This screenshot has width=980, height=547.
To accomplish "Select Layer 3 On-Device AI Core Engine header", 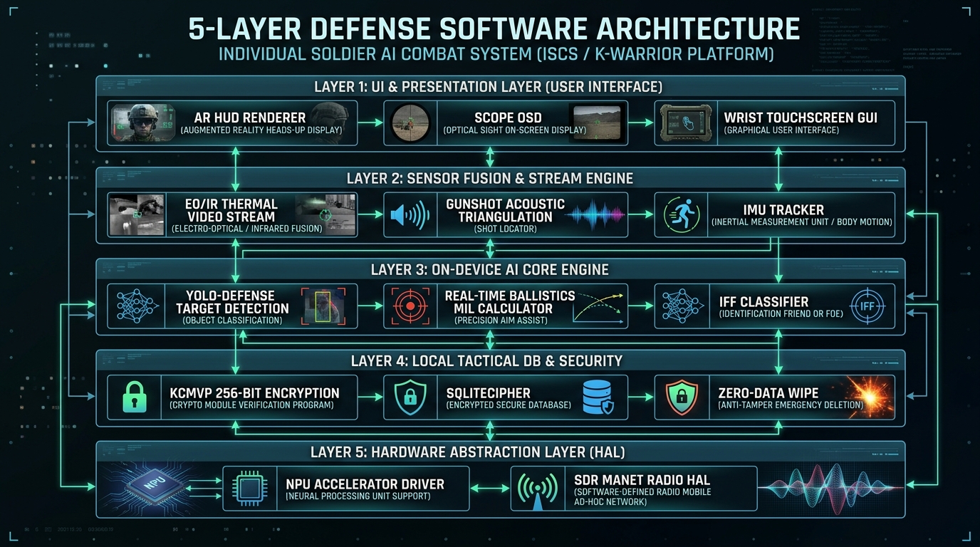I will [x=490, y=270].
